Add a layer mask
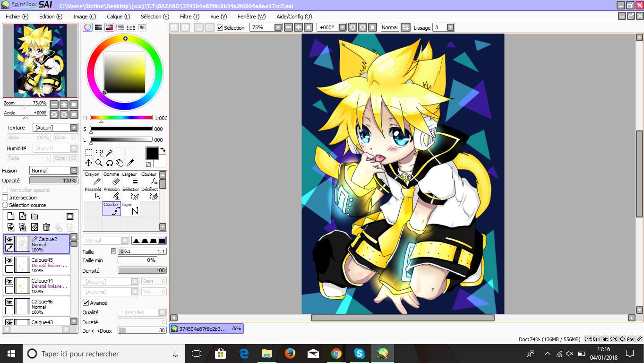The height and width of the screenshot is (363, 644). pyautogui.click(x=70, y=216)
